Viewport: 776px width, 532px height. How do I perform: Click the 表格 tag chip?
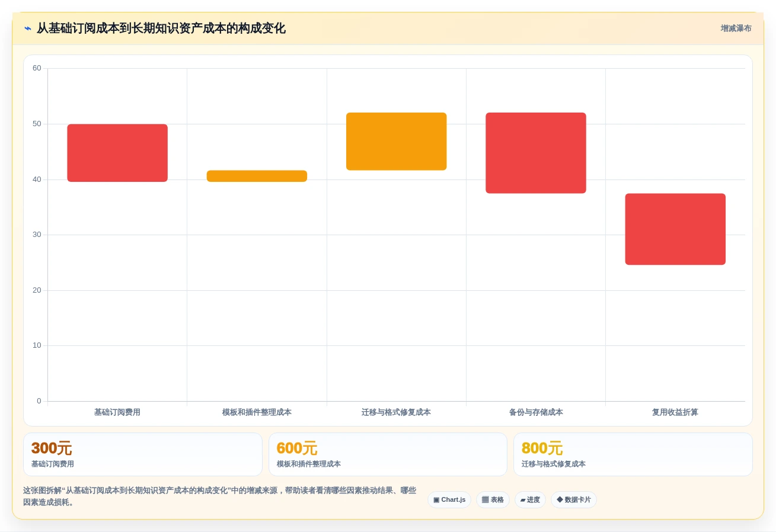493,499
